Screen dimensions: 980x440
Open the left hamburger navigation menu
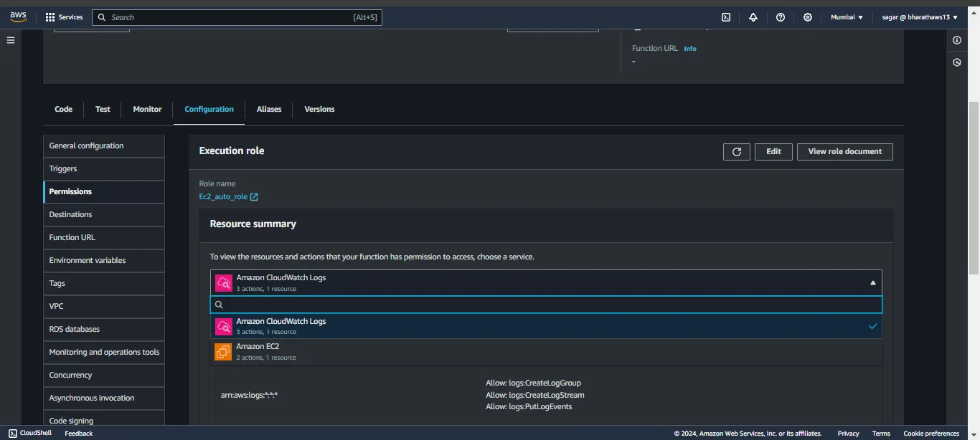pos(11,40)
